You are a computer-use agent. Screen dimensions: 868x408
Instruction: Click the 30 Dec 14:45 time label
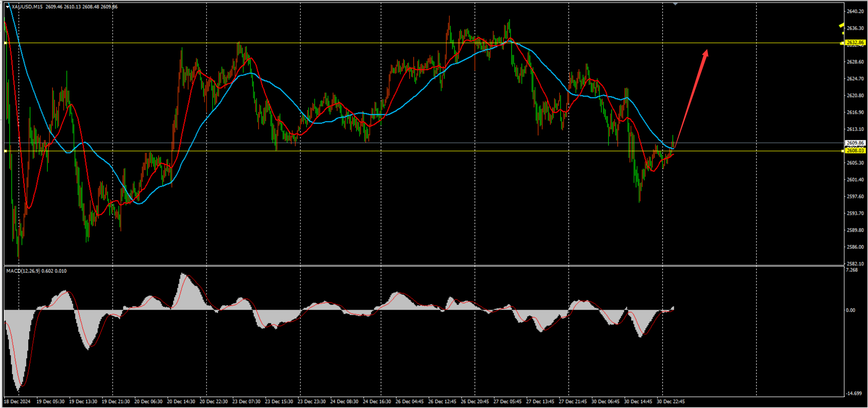pos(638,401)
